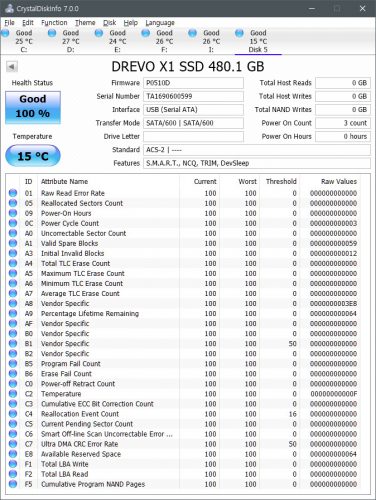Open the Theme menu
The width and height of the screenshot is (376, 500).
(85, 23)
